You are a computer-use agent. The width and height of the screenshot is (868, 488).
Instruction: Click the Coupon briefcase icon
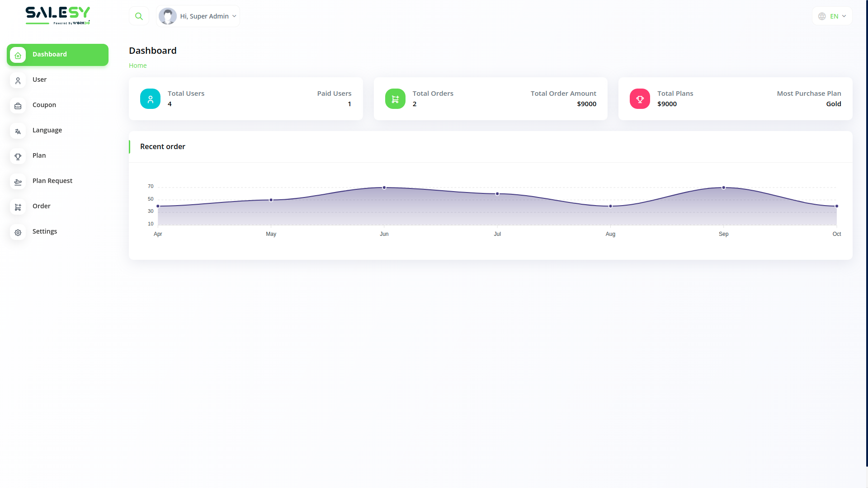(18, 106)
